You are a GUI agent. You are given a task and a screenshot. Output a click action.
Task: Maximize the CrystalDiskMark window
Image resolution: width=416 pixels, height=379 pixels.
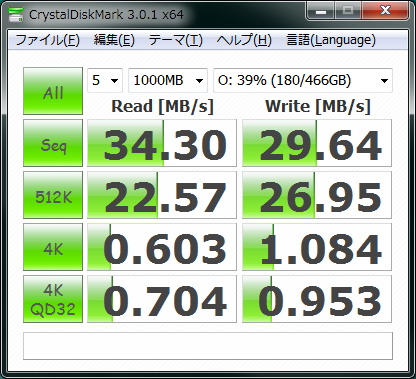tap(348, 11)
